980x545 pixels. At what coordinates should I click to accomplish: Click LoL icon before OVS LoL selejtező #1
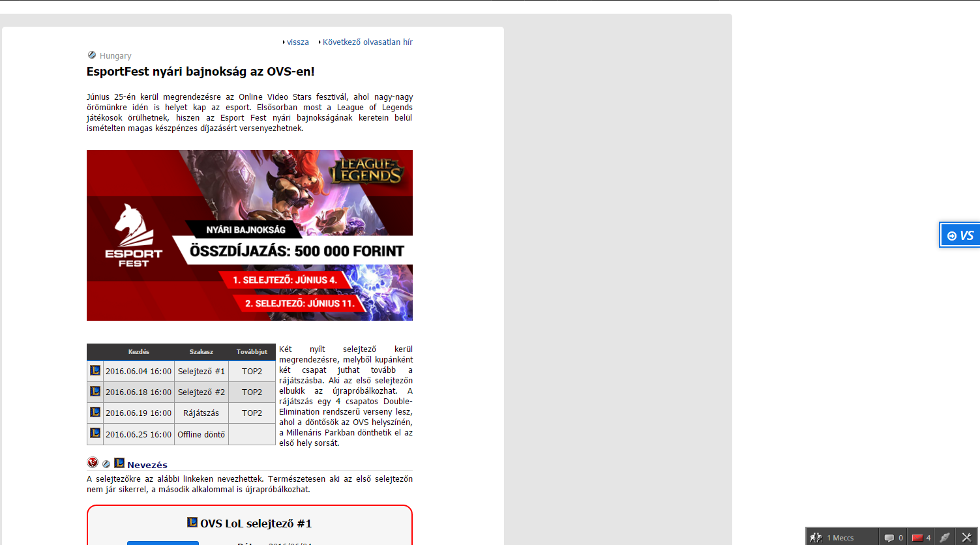pyautogui.click(x=192, y=522)
